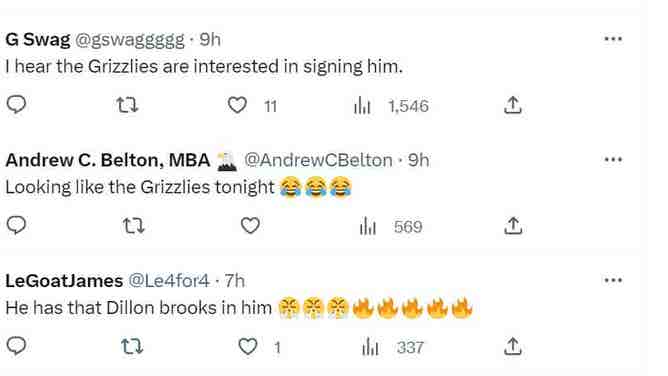
Task: Retweet LeGoatJames's tweet
Action: [132, 347]
